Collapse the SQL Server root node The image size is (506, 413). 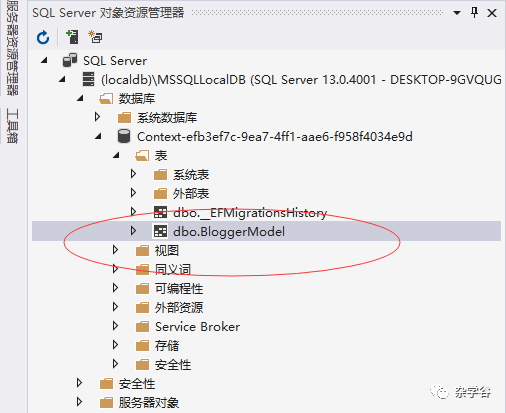[44, 60]
